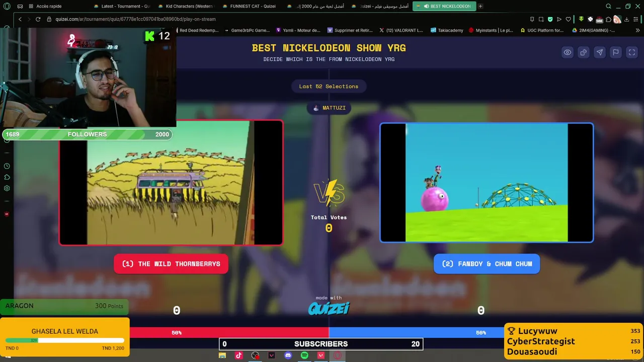Switch to the Kid Characters (Western) tab

click(186, 6)
